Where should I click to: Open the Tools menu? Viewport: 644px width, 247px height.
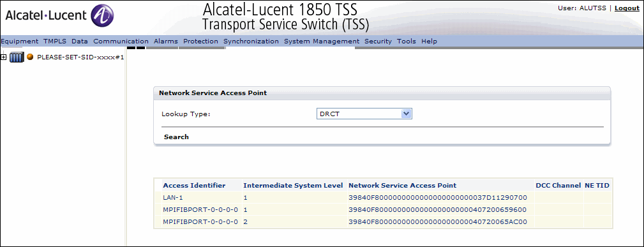[x=406, y=41]
